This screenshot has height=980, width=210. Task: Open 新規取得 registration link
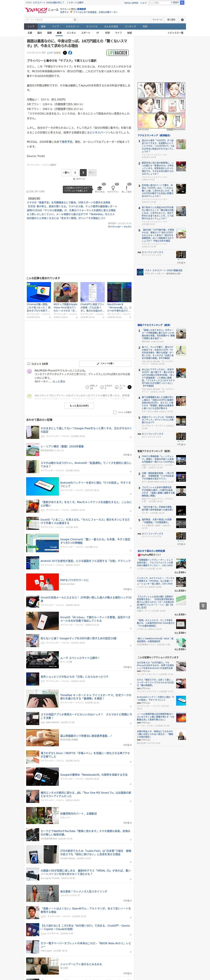point(82,9)
